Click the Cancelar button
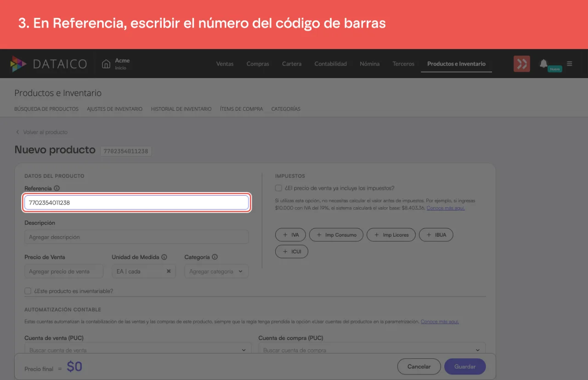Image resolution: width=588 pixels, height=380 pixels. [x=419, y=367]
